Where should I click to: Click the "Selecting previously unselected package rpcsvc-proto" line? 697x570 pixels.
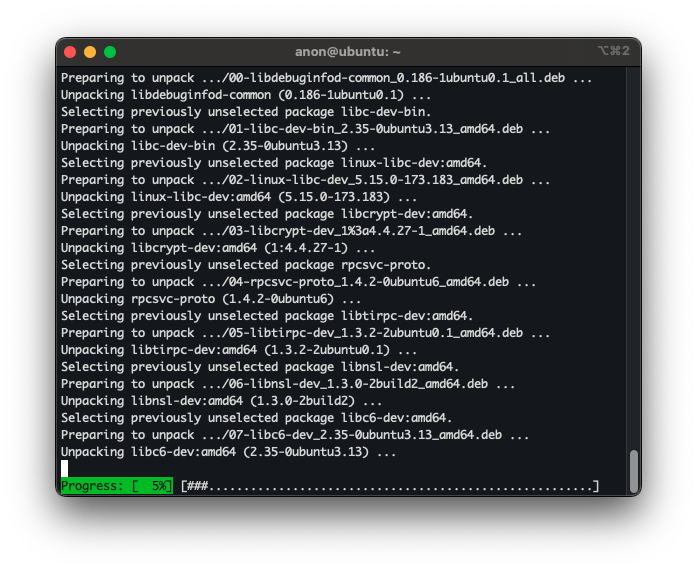(246, 265)
